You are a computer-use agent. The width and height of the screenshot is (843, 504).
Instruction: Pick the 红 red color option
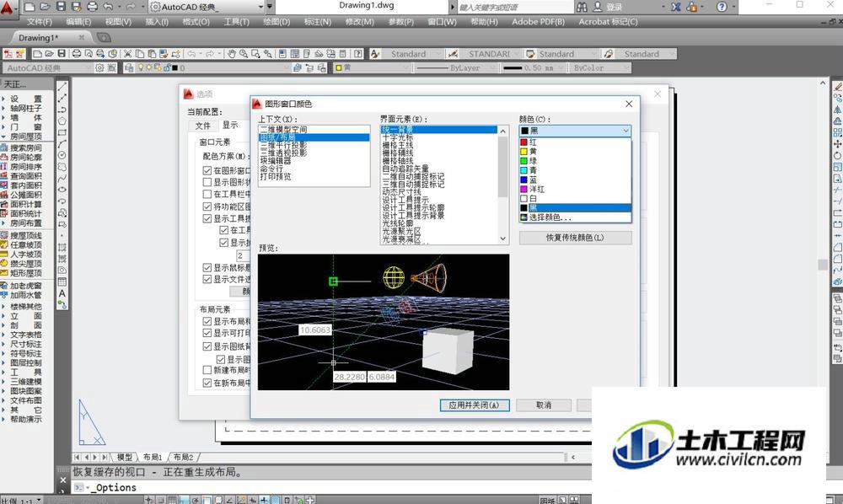575,142
